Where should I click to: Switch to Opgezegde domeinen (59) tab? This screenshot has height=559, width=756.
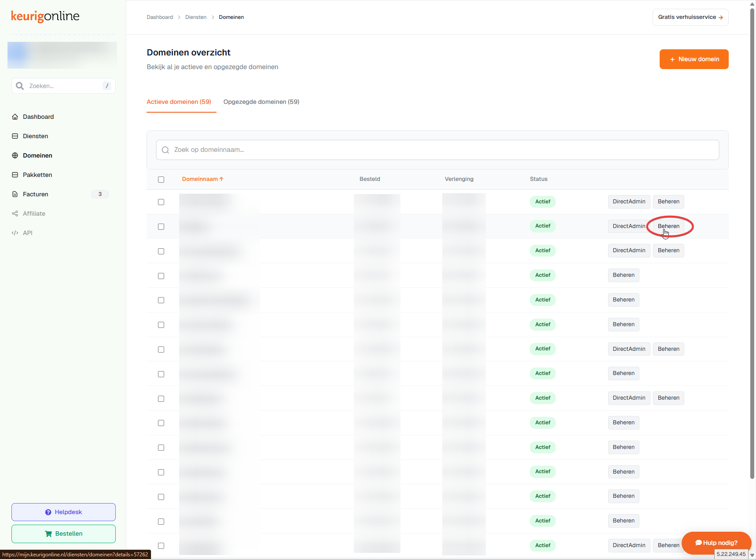tap(261, 102)
